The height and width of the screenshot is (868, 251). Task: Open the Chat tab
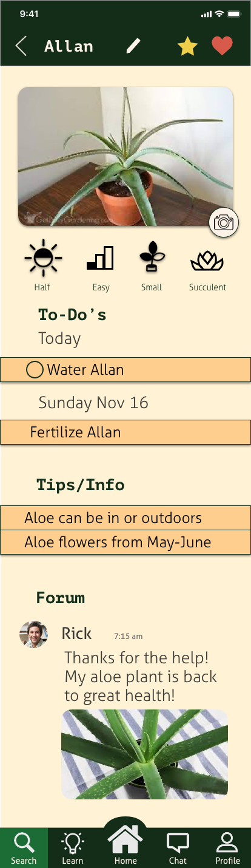pos(178,848)
